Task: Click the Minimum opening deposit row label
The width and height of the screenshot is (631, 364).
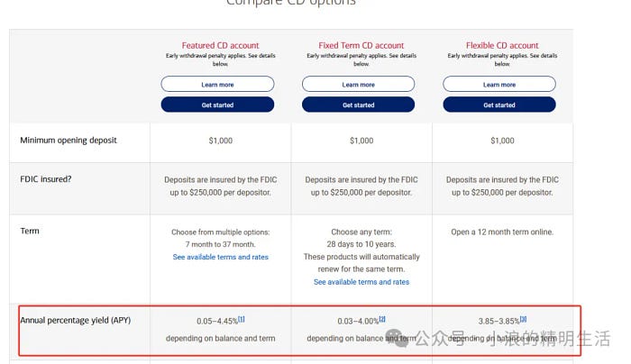Action: tap(69, 140)
